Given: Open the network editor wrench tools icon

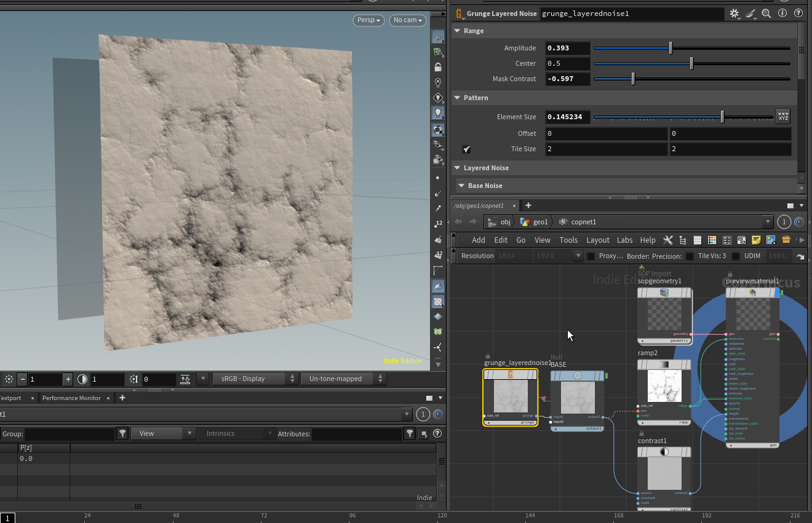Looking at the screenshot, I should [x=668, y=240].
